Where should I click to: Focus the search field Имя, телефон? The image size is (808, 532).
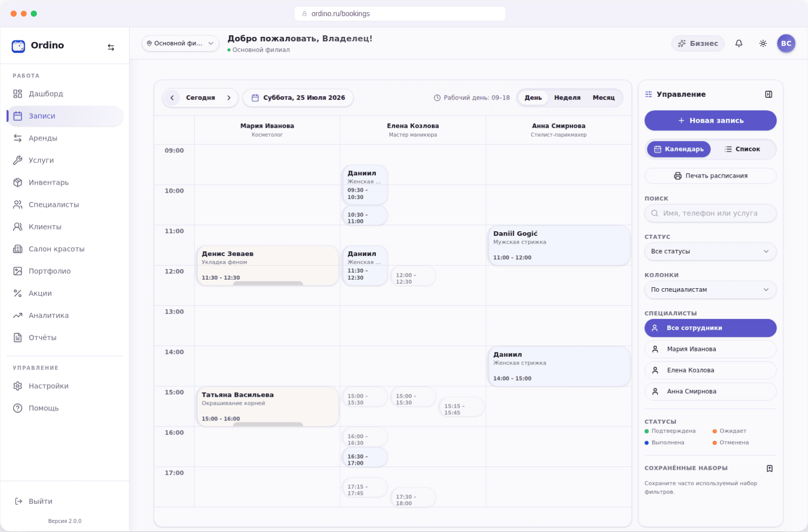[711, 214]
